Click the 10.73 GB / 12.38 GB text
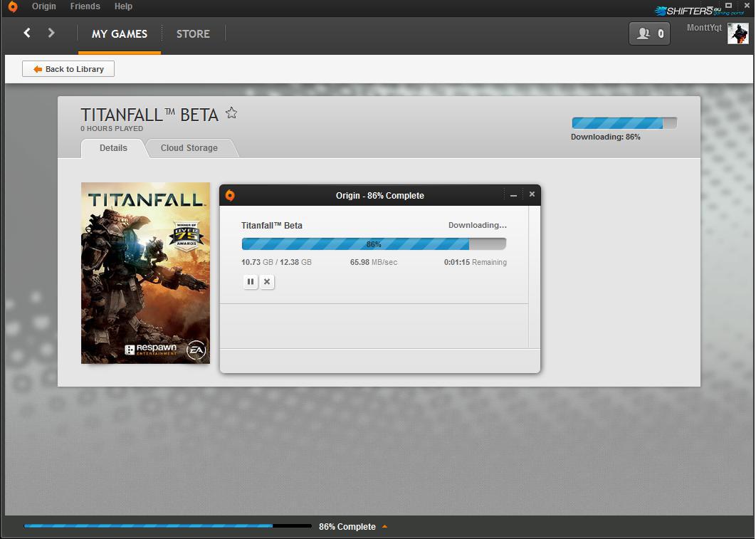This screenshot has height=539, width=756. click(x=276, y=262)
